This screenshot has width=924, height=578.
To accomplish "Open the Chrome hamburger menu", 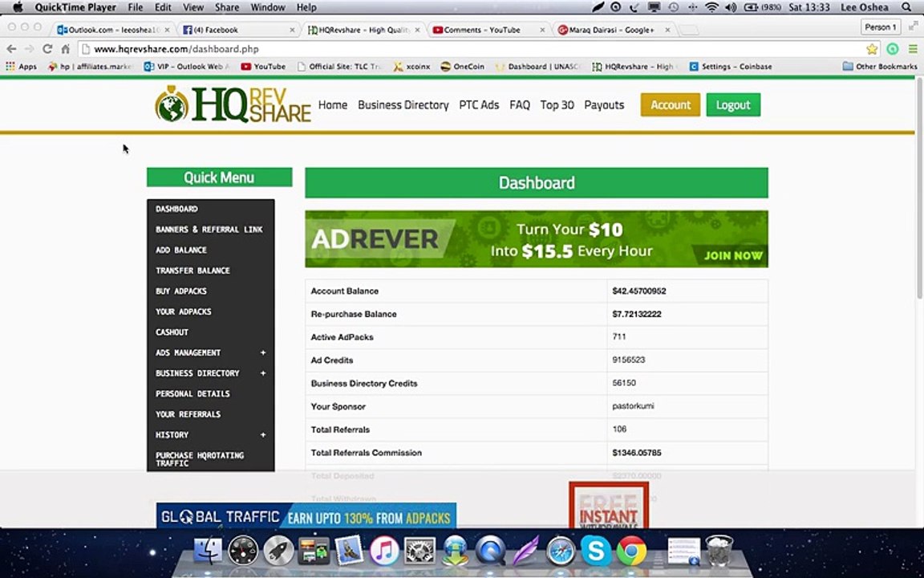I will [912, 49].
